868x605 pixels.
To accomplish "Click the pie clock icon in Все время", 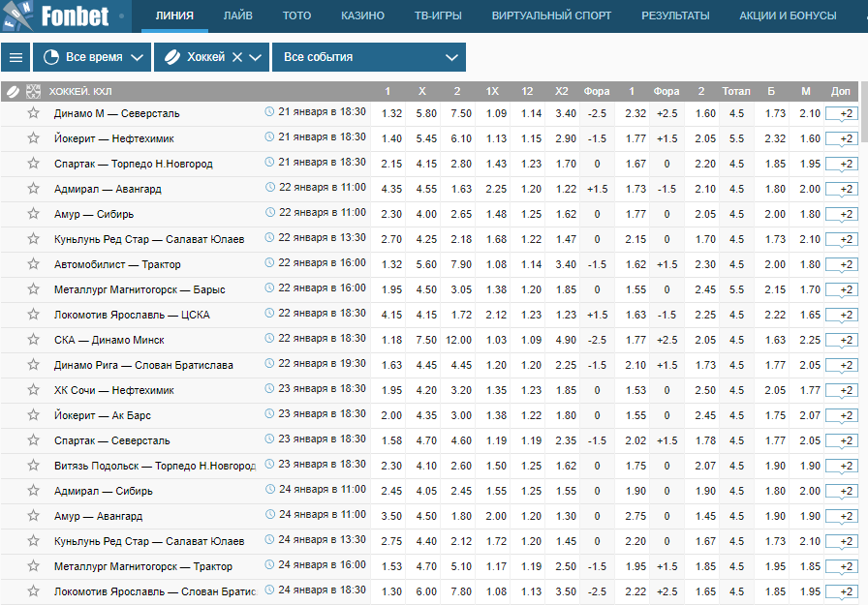I will point(51,57).
